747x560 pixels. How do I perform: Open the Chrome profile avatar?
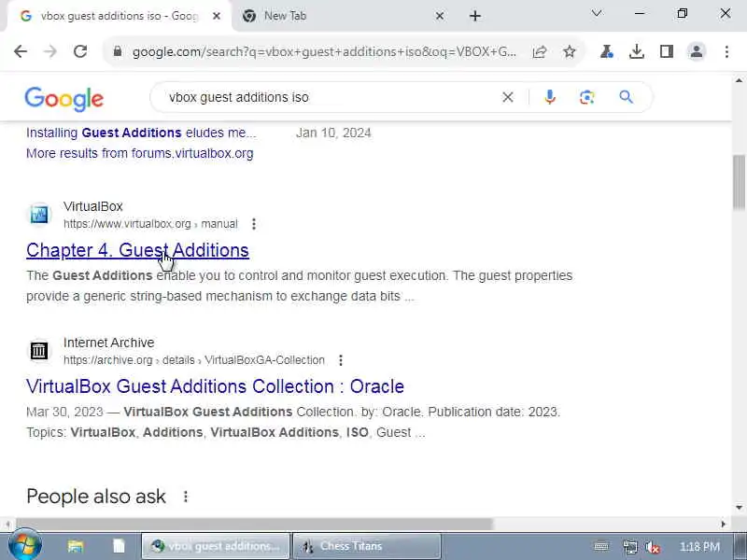697,51
